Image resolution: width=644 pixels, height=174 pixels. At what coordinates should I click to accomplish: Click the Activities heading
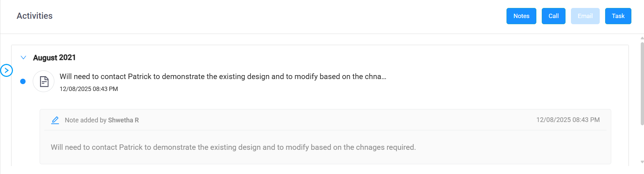point(35,16)
